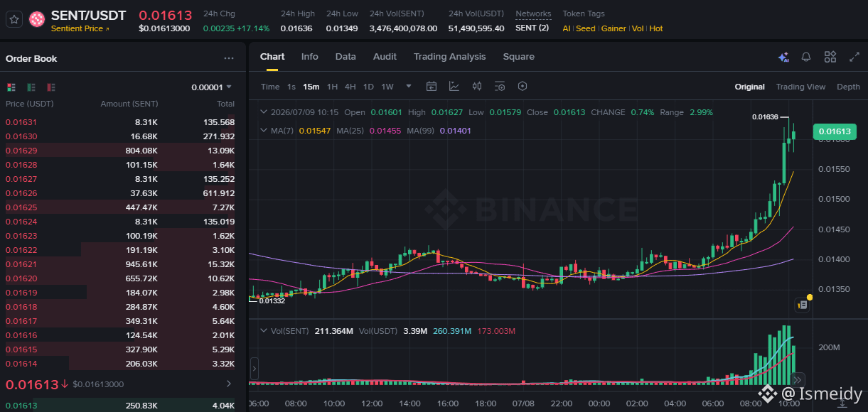The image size is (868, 412).
Task: Open the news notes icon on chart
Action: (x=802, y=305)
